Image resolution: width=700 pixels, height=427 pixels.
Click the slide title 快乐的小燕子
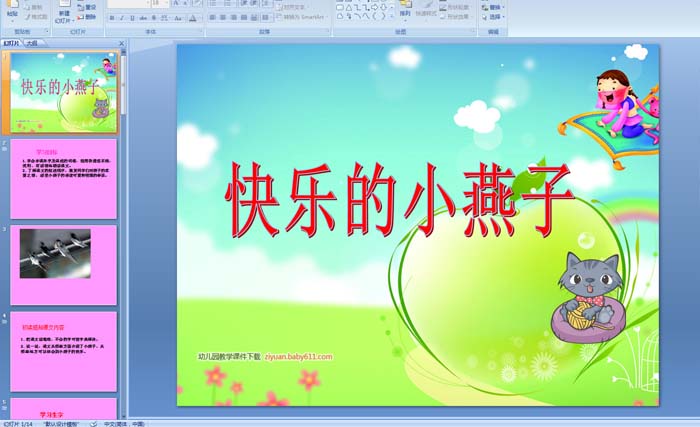pos(400,200)
